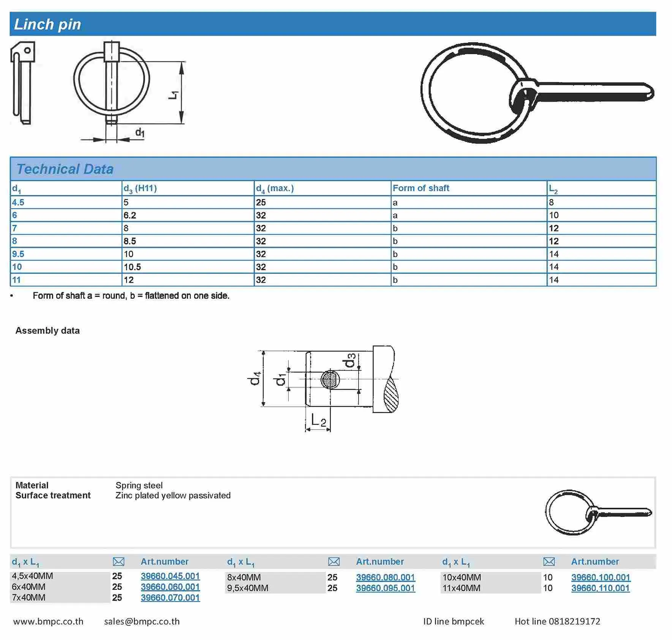Image resolution: width=672 pixels, height=640 pixels.
Task: Select the "L2" column header in the technical table
Action: [553, 189]
